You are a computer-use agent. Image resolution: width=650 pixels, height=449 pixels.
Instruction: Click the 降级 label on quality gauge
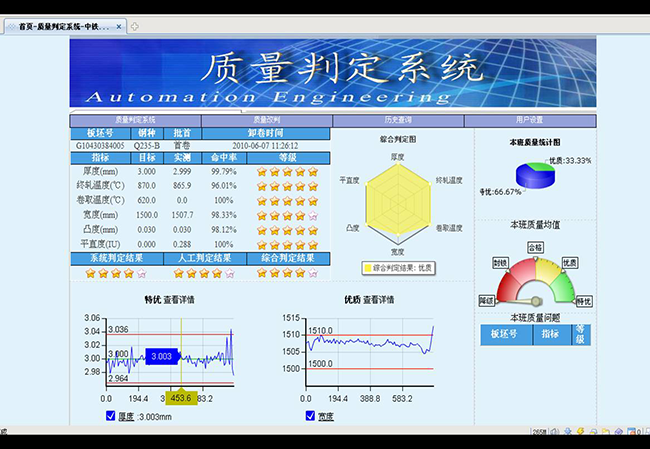click(486, 301)
